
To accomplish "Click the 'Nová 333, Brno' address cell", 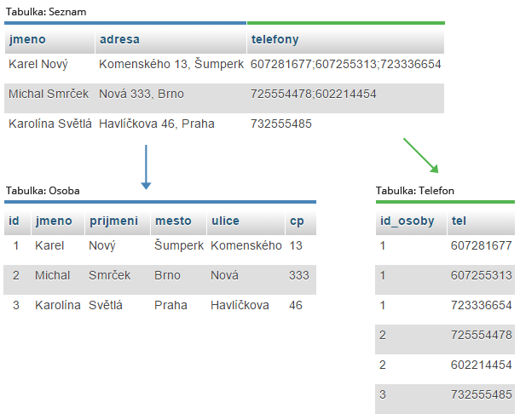I will pyautogui.click(x=142, y=94).
